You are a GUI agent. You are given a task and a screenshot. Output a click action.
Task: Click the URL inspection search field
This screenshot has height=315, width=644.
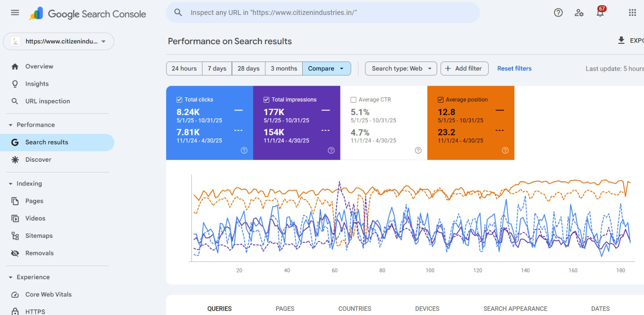pyautogui.click(x=323, y=12)
